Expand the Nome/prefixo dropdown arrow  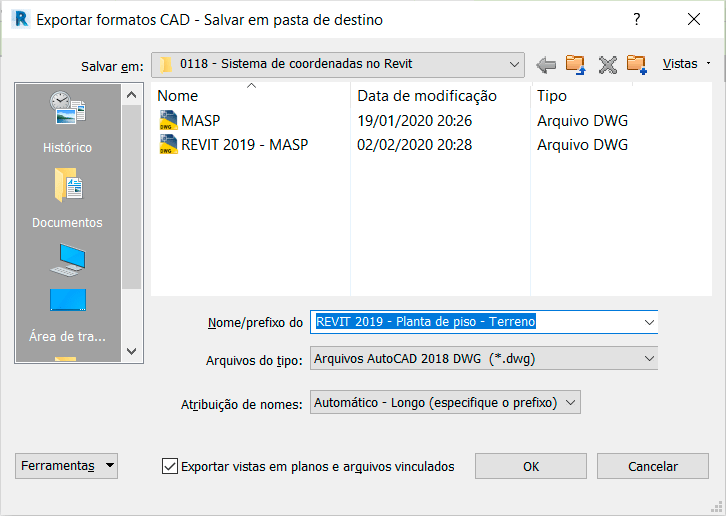click(x=649, y=322)
